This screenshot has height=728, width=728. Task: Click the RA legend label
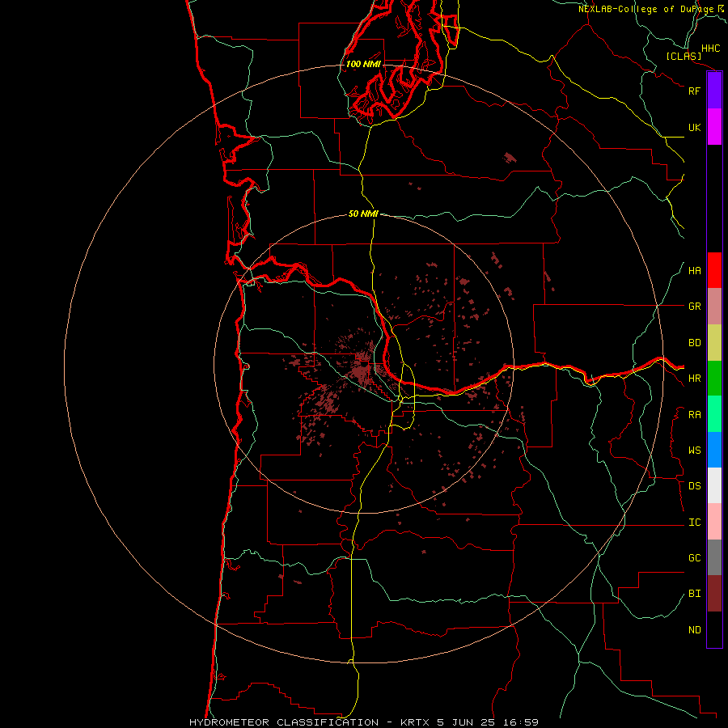[x=694, y=415]
